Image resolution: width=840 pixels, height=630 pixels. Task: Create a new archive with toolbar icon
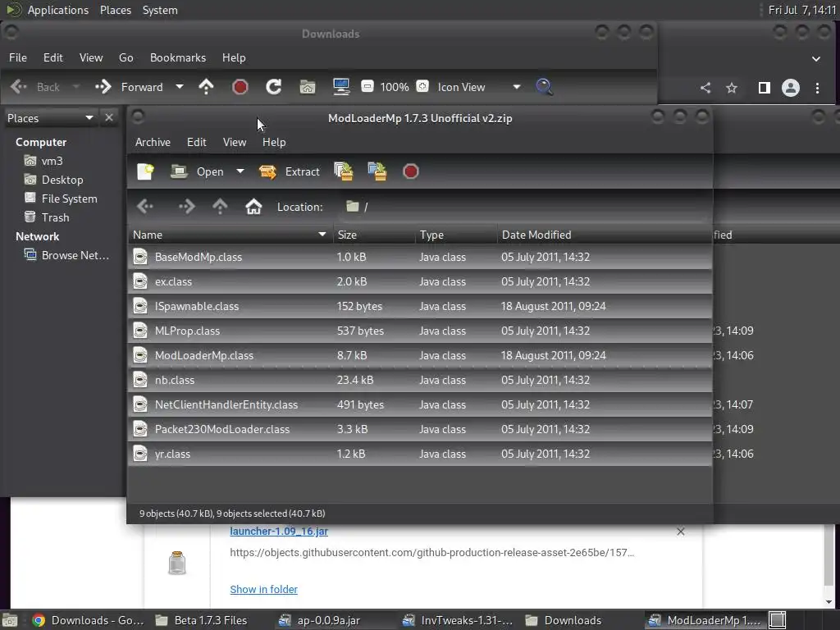point(146,171)
